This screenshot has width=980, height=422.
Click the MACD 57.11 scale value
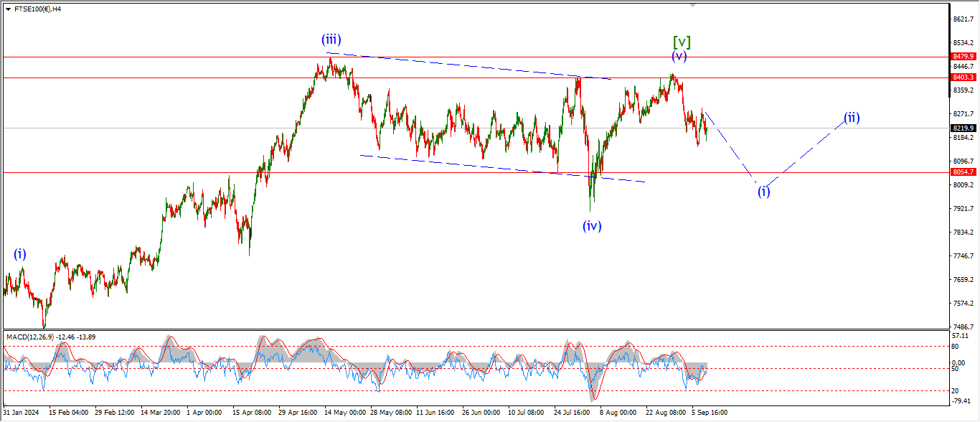point(961,336)
